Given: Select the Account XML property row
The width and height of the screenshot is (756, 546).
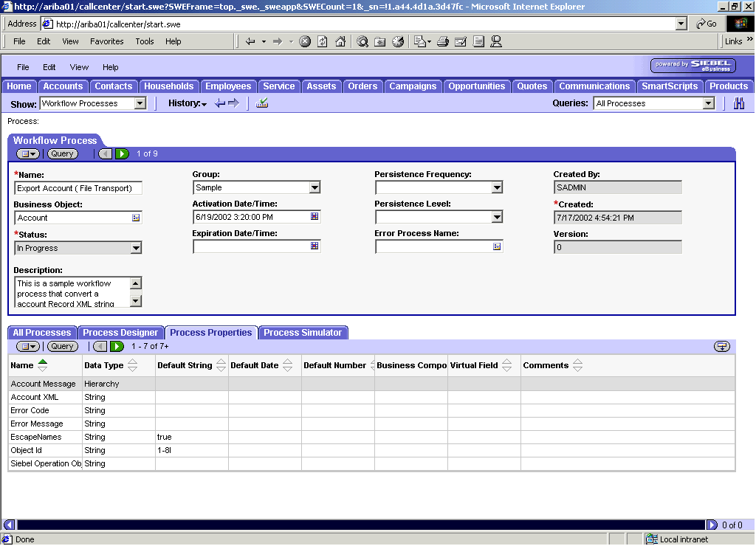Looking at the screenshot, I should pos(372,397).
